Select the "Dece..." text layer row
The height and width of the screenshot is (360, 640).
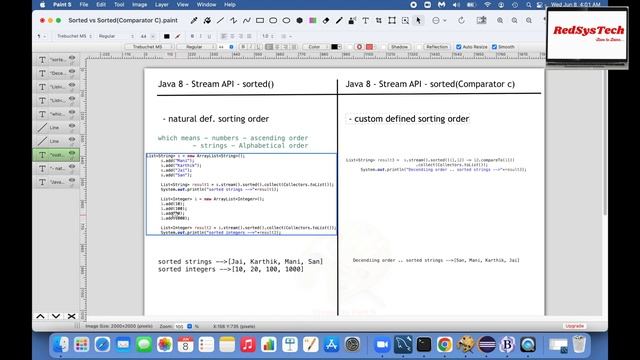click(x=56, y=73)
